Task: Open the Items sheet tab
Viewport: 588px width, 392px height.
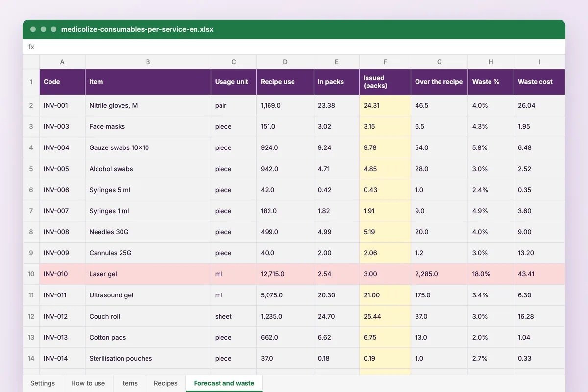Action: click(129, 383)
